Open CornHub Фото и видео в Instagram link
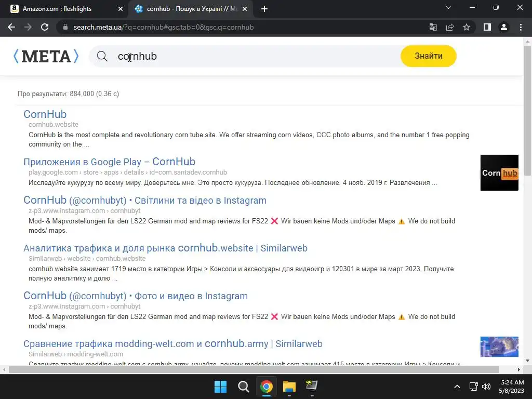This screenshot has height=399, width=532. 136,296
